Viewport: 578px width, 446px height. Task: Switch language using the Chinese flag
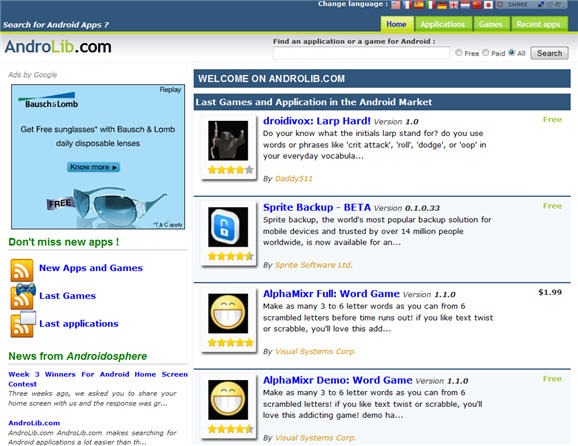(x=477, y=4)
